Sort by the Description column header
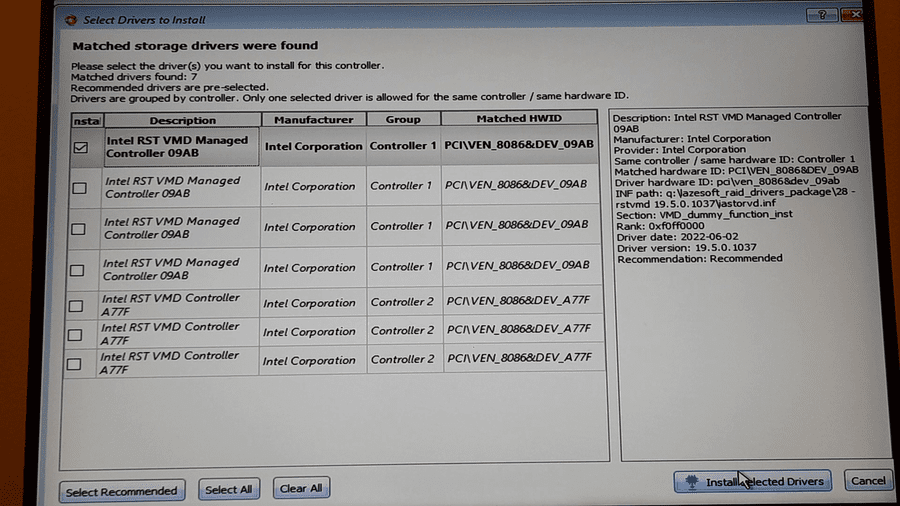Viewport: 900px width, 506px height. tap(183, 120)
